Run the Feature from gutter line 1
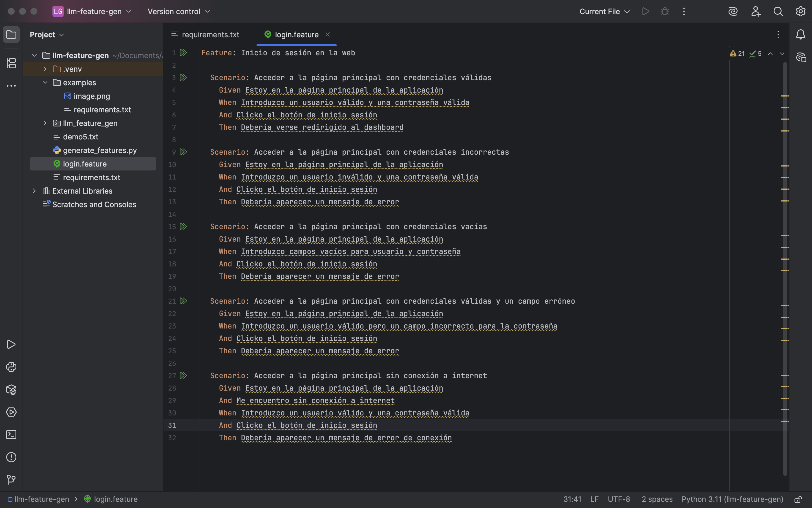The image size is (812, 508). coord(183,53)
